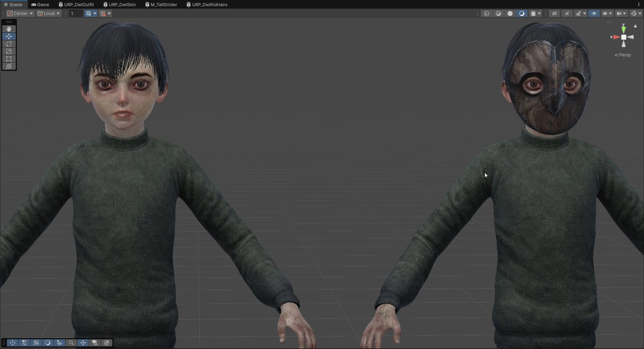Click the compass orientation overlay icon
Image resolution: width=644 pixels, height=349 pixels.
click(x=107, y=343)
